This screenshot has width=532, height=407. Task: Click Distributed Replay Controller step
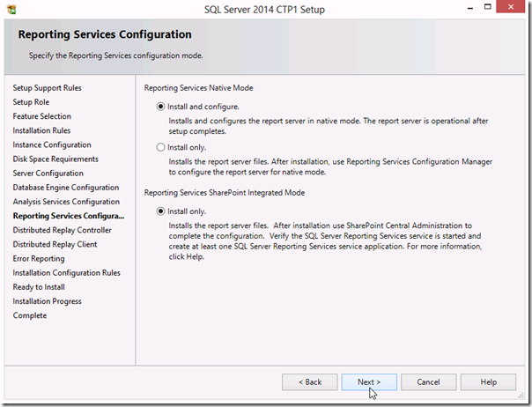click(62, 231)
